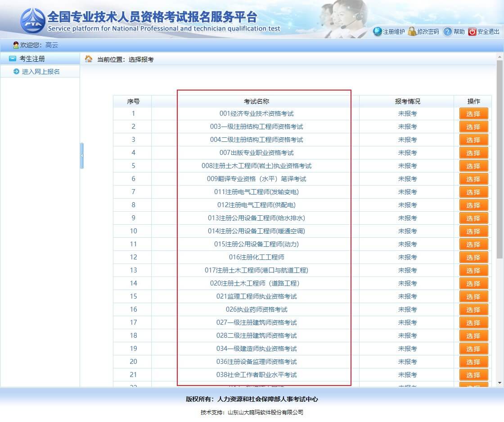Open 注册维护 via the globe icon
The image size is (504, 422).
[x=377, y=32]
